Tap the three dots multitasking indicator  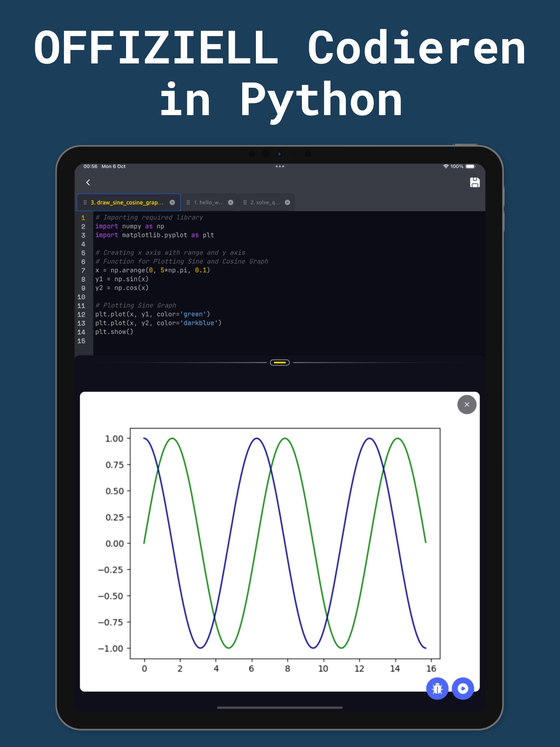click(x=280, y=166)
